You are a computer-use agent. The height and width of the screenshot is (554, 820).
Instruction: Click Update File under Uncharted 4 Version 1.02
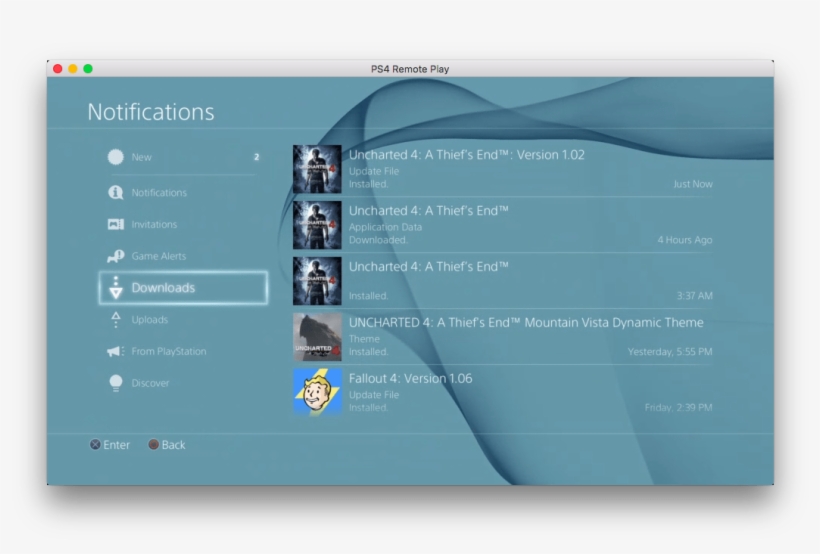point(373,171)
